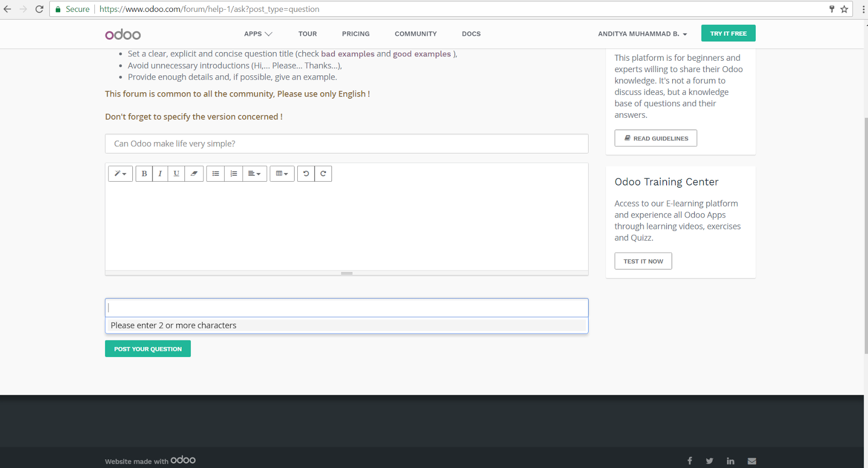Toggle bold formatting in editor

pos(144,174)
